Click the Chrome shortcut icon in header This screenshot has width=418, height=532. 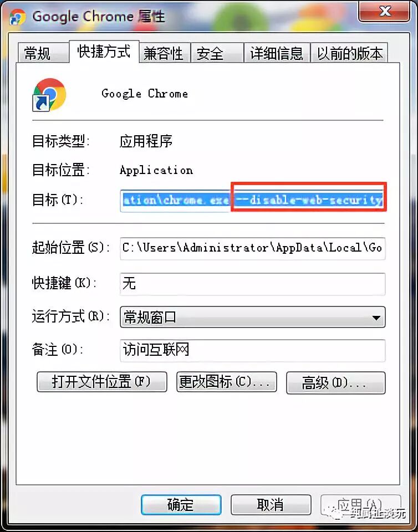click(49, 95)
